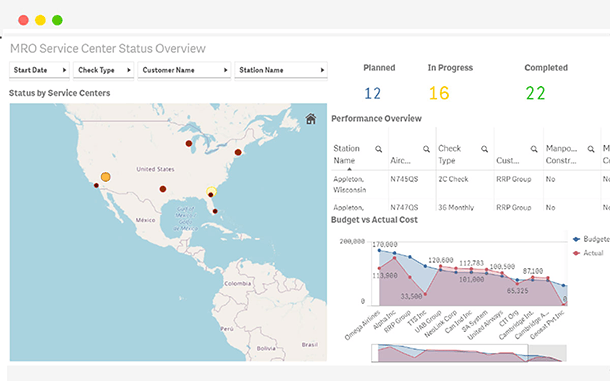The height and width of the screenshot is (381, 610).
Task: Click the map home reset icon
Action: (x=310, y=119)
